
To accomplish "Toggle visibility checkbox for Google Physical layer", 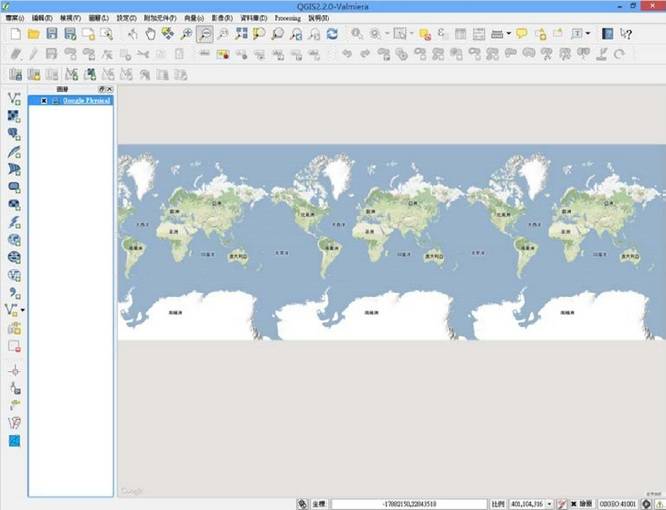I will [x=44, y=101].
